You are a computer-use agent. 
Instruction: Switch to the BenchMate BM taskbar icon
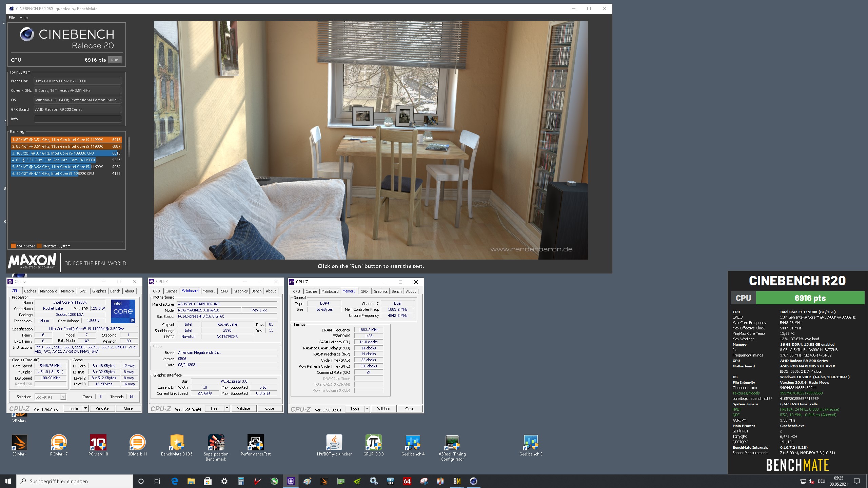coord(457,481)
